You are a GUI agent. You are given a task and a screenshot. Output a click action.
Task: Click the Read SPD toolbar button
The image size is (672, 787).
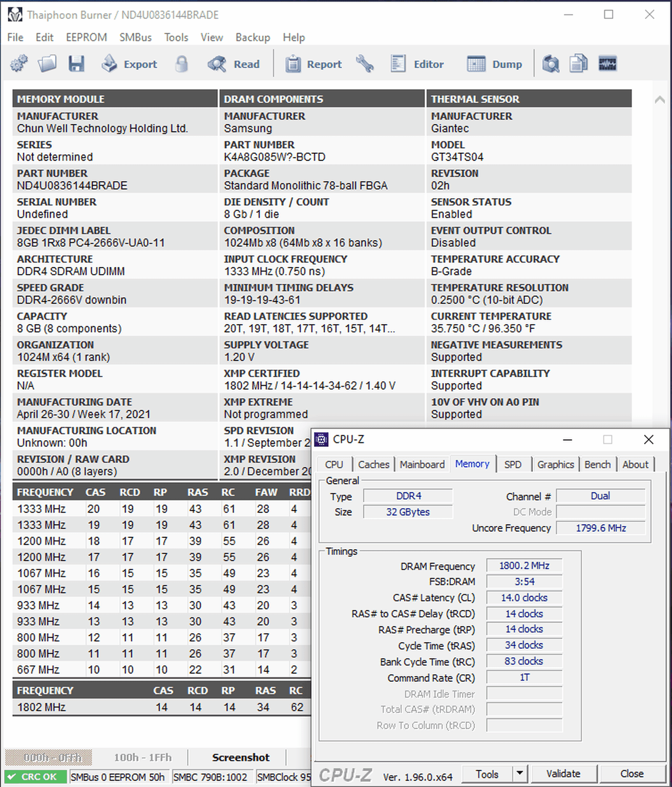click(x=234, y=64)
